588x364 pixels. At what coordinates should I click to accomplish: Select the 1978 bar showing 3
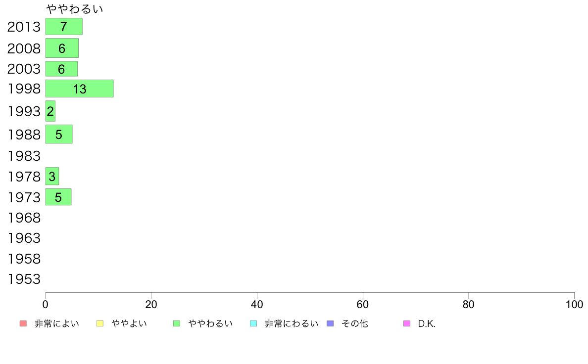coord(52,176)
